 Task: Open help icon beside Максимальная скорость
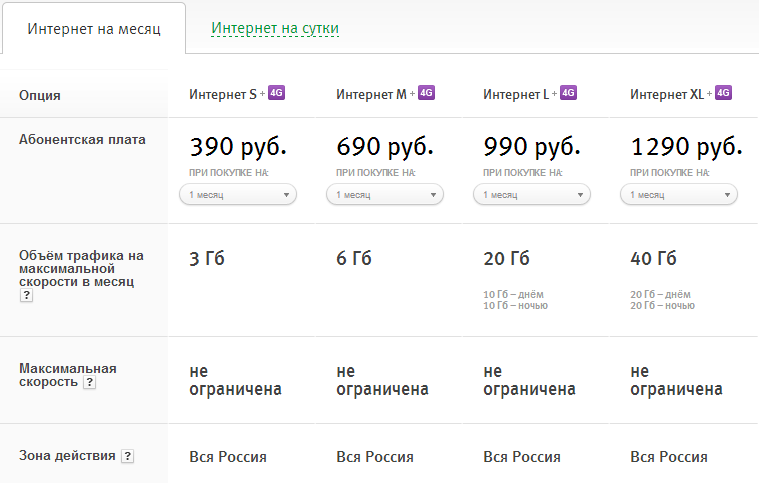pyautogui.click(x=90, y=382)
